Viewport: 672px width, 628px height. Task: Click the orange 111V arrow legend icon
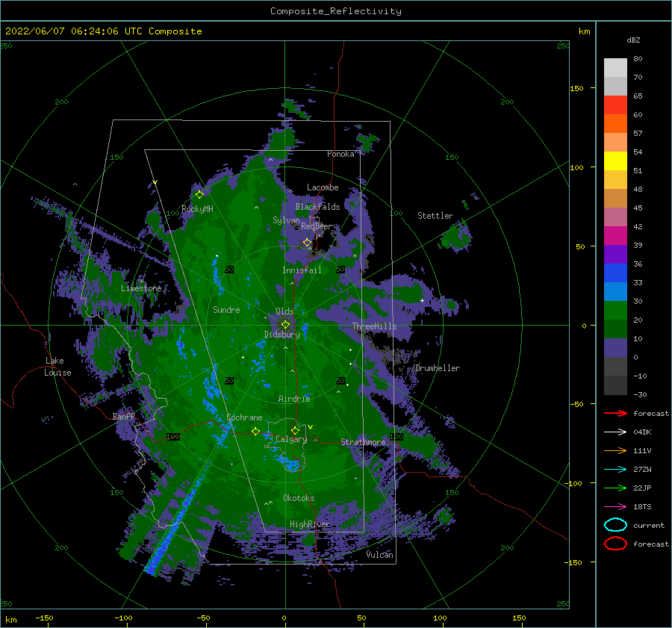point(615,450)
